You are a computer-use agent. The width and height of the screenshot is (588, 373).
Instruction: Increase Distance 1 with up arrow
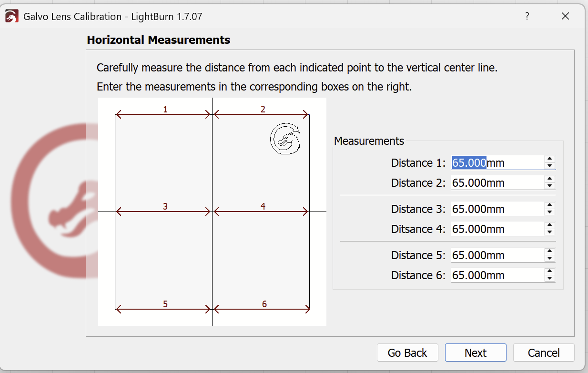pos(550,159)
